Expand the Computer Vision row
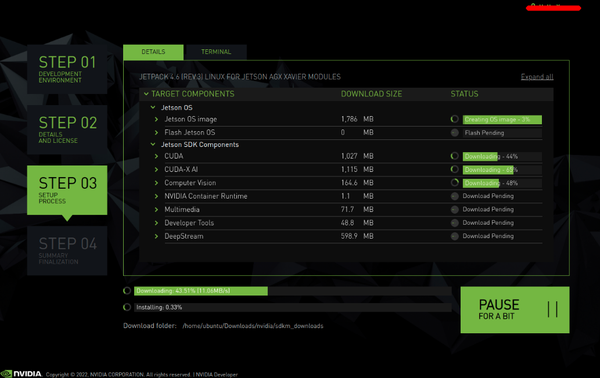Viewport: 600px width, 378px height. point(156,183)
